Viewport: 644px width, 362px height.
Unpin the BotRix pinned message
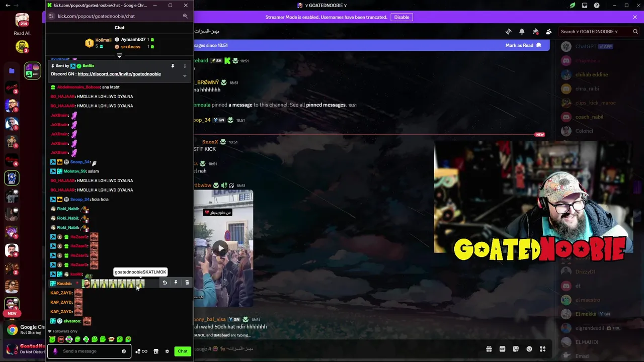(x=173, y=66)
